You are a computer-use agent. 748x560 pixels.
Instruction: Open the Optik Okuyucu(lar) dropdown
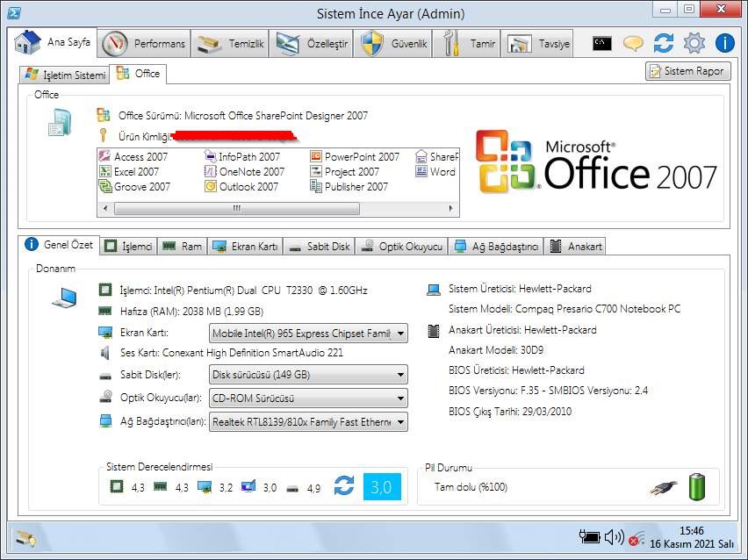[308, 398]
